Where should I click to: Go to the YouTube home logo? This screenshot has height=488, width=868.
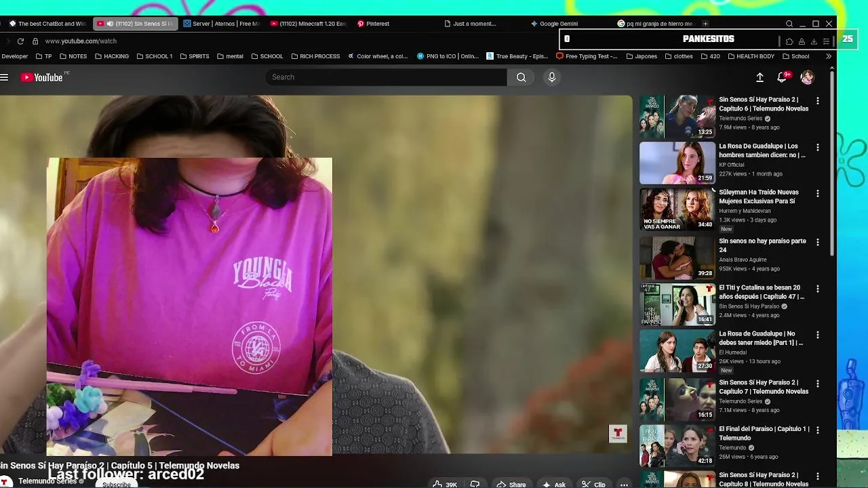point(42,77)
